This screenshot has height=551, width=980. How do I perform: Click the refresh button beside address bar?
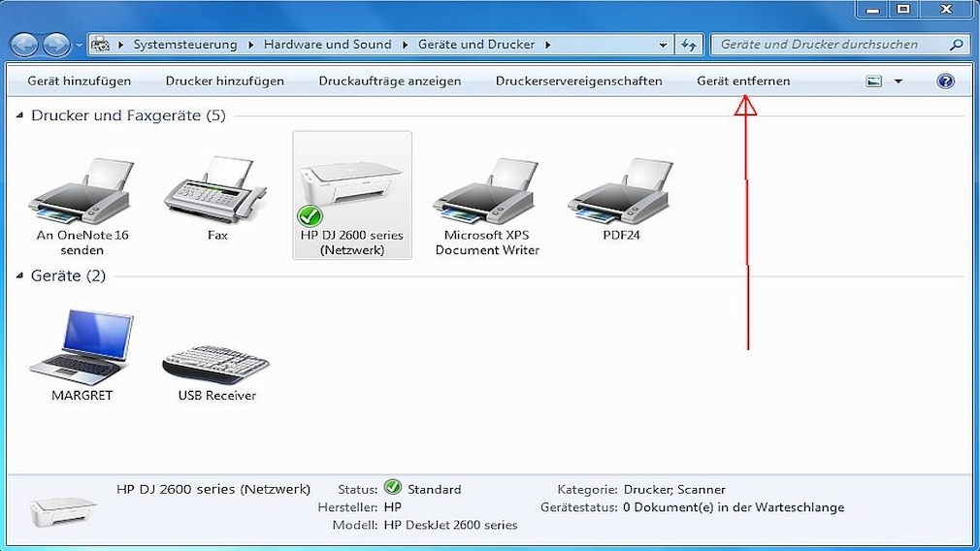click(x=689, y=45)
